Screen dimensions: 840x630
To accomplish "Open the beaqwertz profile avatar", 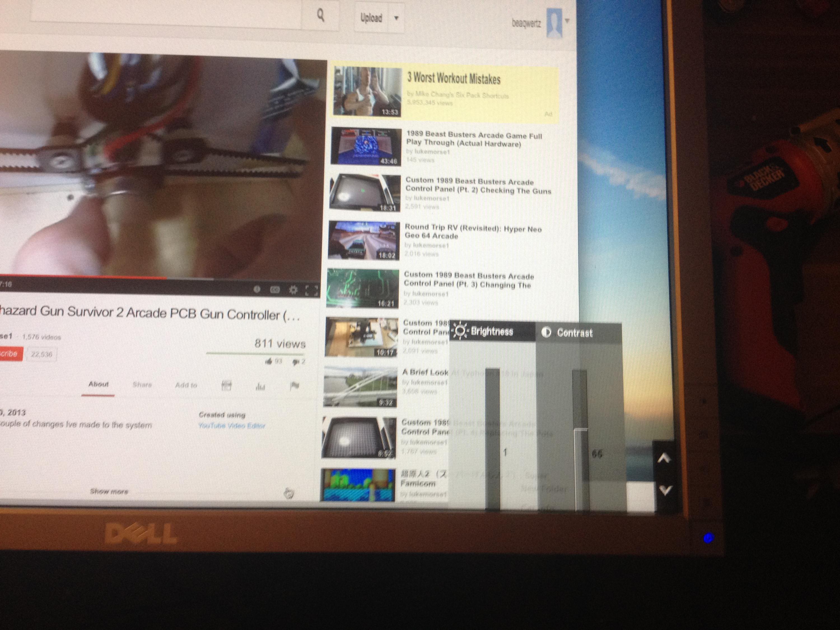I will 554,24.
